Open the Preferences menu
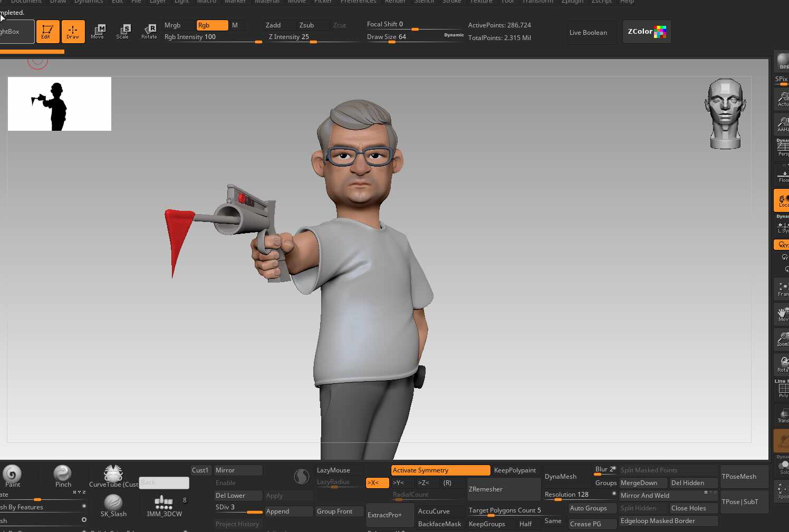 (x=358, y=2)
